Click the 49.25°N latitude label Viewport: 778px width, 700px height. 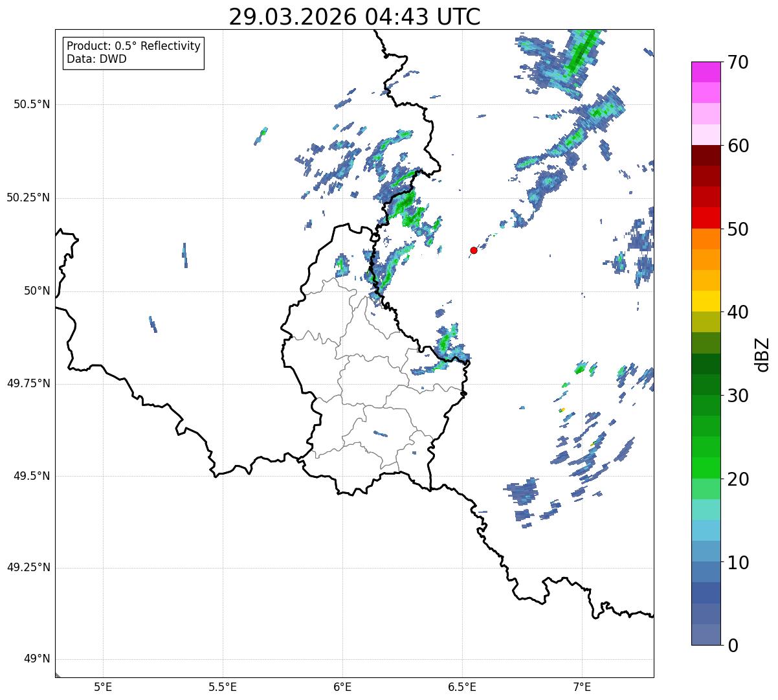(28, 568)
